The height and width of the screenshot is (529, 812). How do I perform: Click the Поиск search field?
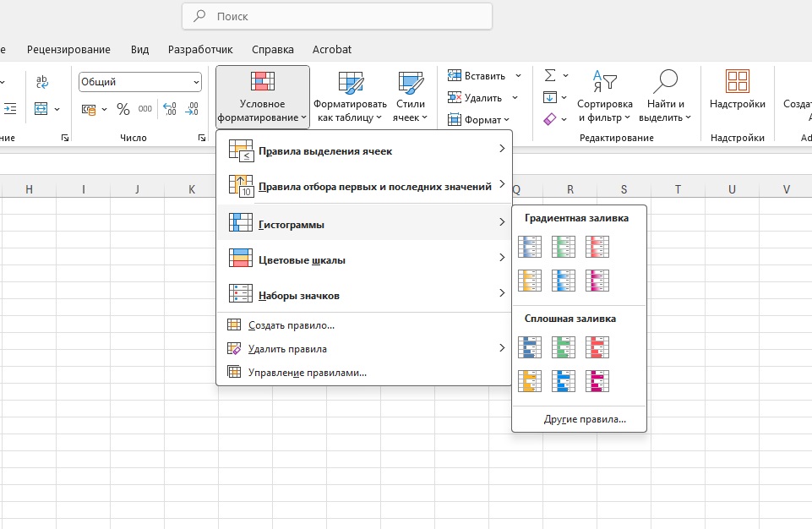[337, 17]
